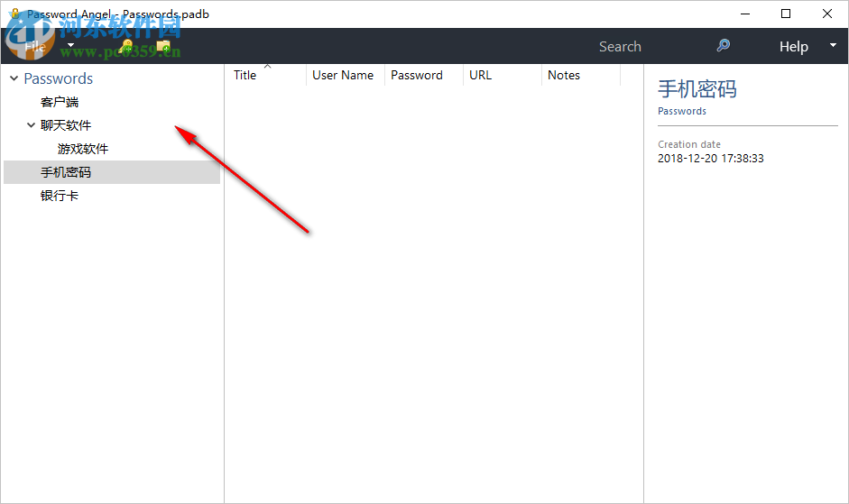Click the add new password key icon
The width and height of the screenshot is (849, 504).
click(x=126, y=47)
